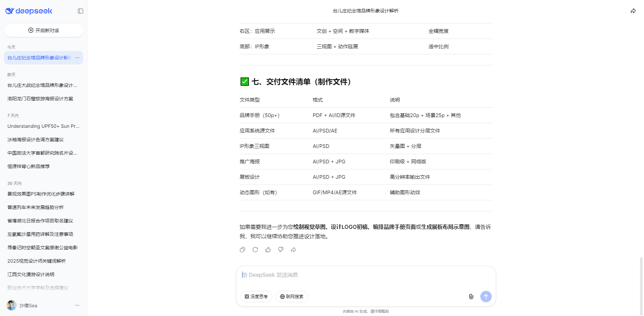The image size is (644, 316).
Task: Select the 三视图 + 动作延展 cell
Action: (337, 47)
